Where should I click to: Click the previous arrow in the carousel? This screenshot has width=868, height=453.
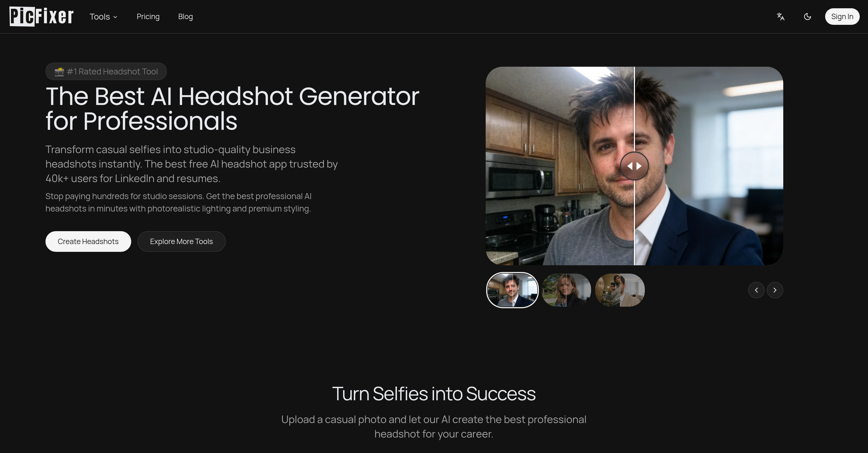[x=756, y=290]
